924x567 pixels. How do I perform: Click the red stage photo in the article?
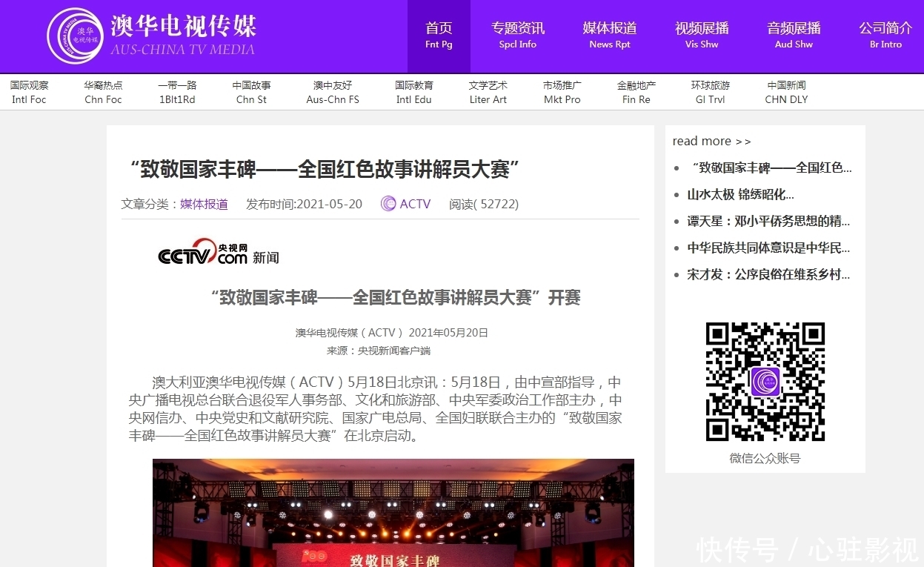[393, 512]
